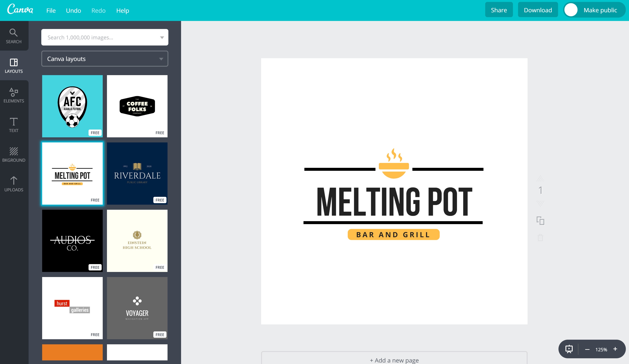The width and height of the screenshot is (629, 364).
Task: Click the Download button
Action: [x=538, y=10]
